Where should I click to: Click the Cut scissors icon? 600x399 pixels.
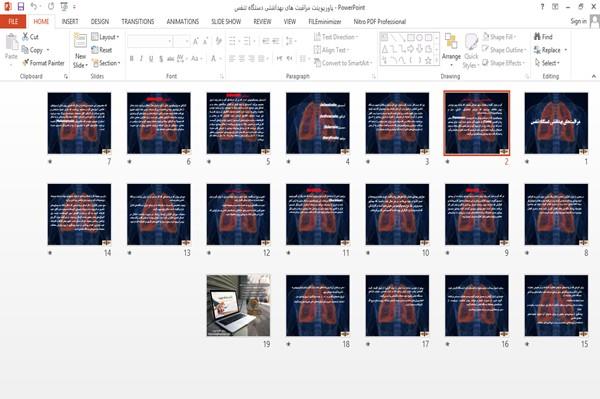25,37
